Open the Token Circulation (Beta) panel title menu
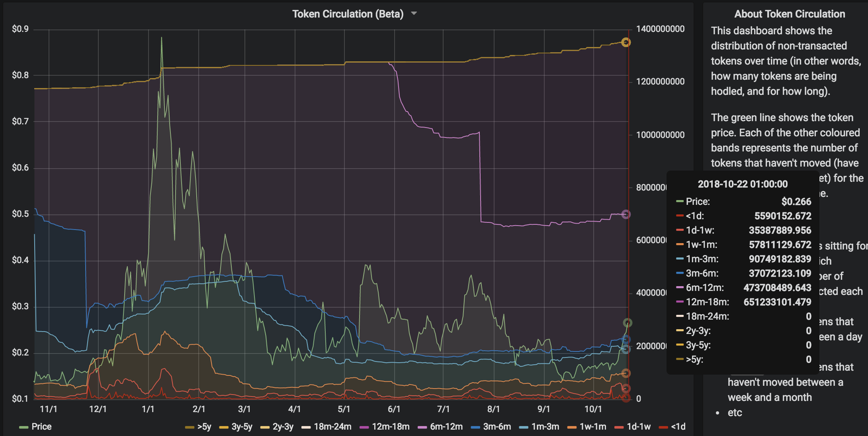Image resolution: width=868 pixels, height=436 pixels. [x=348, y=14]
